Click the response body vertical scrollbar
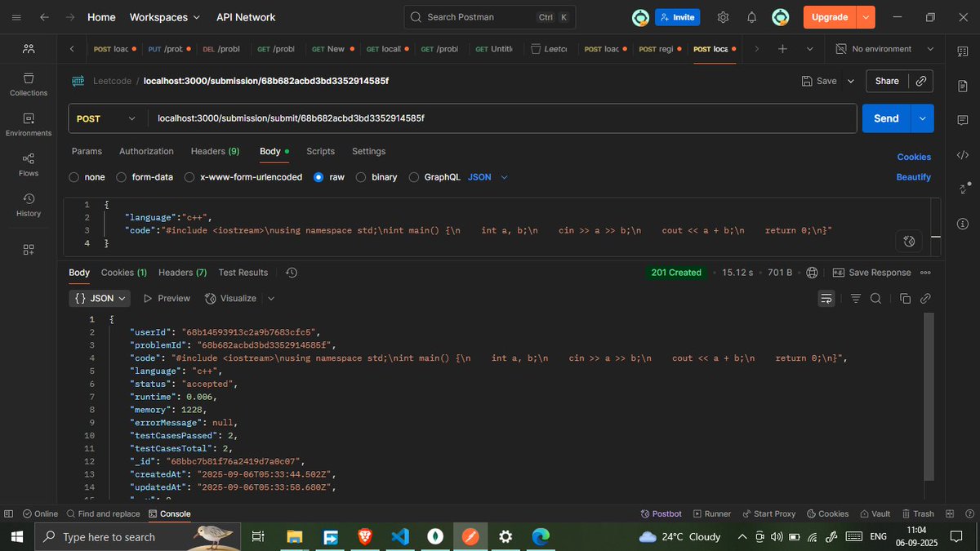This screenshot has width=980, height=551. [x=928, y=398]
